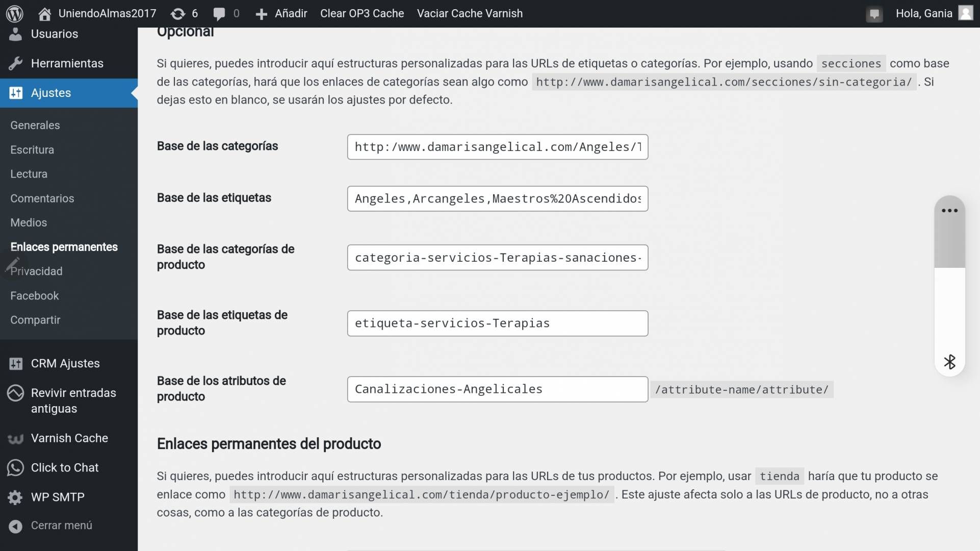Open Medios settings
Viewport: 980px width, 551px height.
pos(29,222)
